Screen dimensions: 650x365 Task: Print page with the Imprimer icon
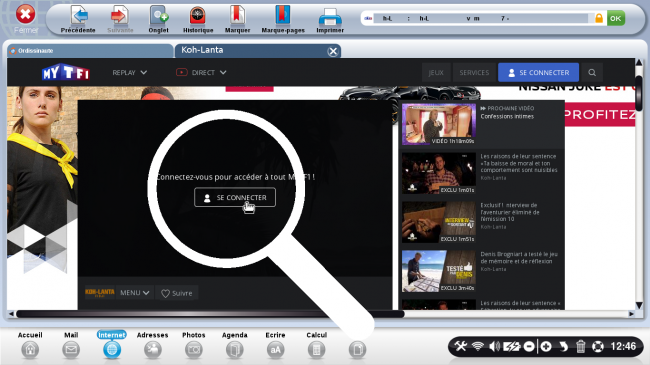point(330,17)
